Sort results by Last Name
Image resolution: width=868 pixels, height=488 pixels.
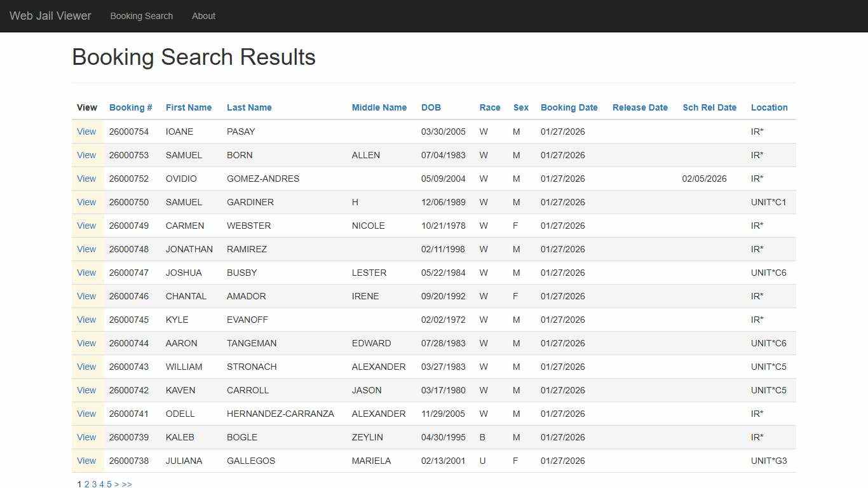[x=249, y=107]
